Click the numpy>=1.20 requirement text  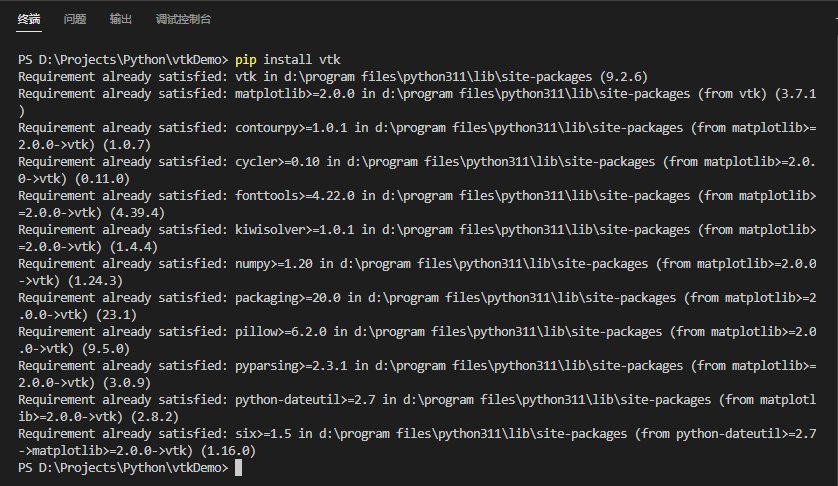pos(274,264)
